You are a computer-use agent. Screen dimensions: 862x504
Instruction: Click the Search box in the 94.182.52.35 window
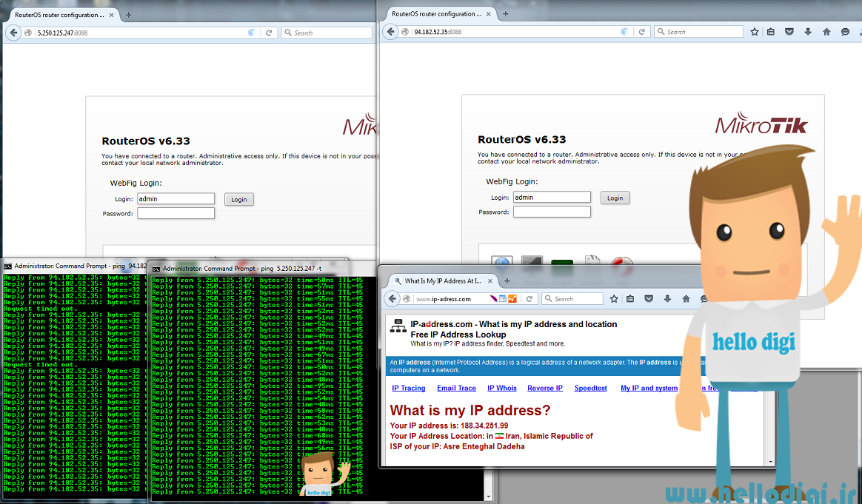click(699, 32)
